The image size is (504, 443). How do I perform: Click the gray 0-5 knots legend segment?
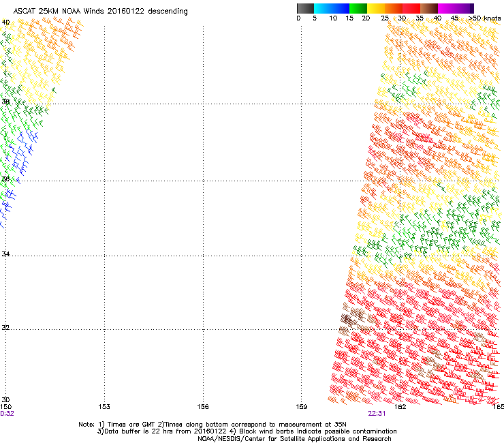pyautogui.click(x=305, y=8)
